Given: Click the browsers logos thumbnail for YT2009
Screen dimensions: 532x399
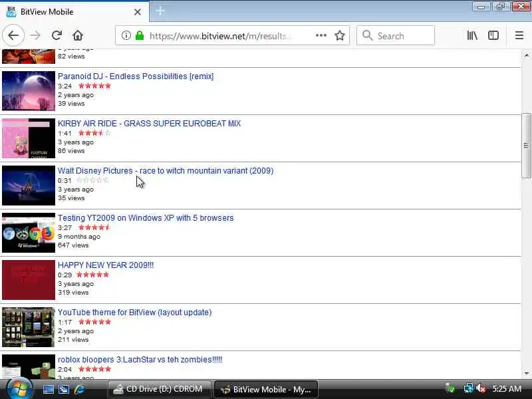Looking at the screenshot, I should [29, 232].
